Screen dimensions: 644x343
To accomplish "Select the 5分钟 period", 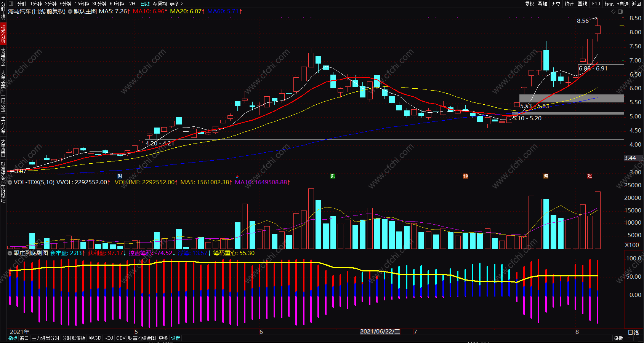I will tap(66, 4).
